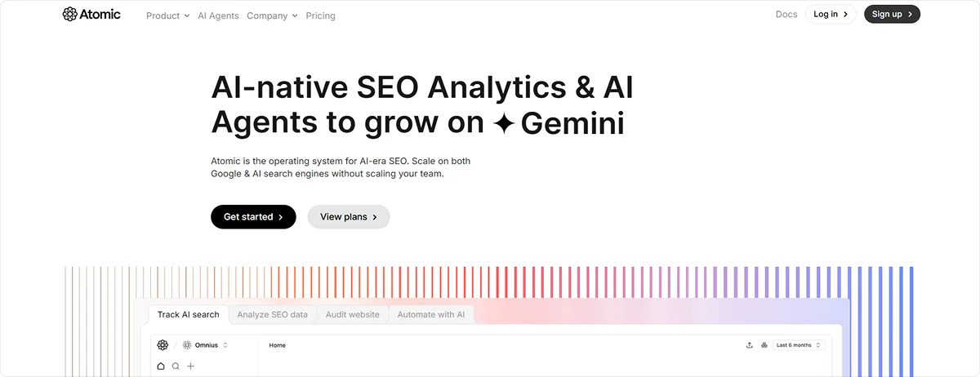Image resolution: width=980 pixels, height=377 pixels.
Task: Open the Last 6 months date selector
Action: [x=798, y=345]
